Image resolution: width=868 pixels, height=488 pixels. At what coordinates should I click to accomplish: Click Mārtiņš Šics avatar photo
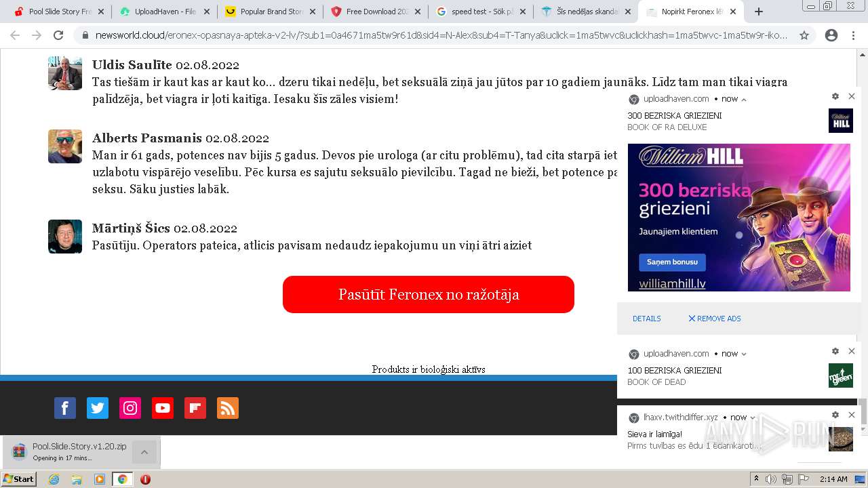65,237
